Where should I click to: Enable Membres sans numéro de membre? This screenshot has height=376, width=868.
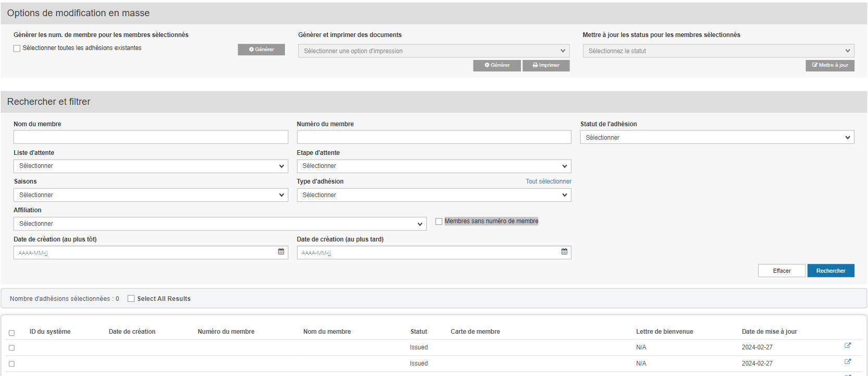(x=439, y=222)
